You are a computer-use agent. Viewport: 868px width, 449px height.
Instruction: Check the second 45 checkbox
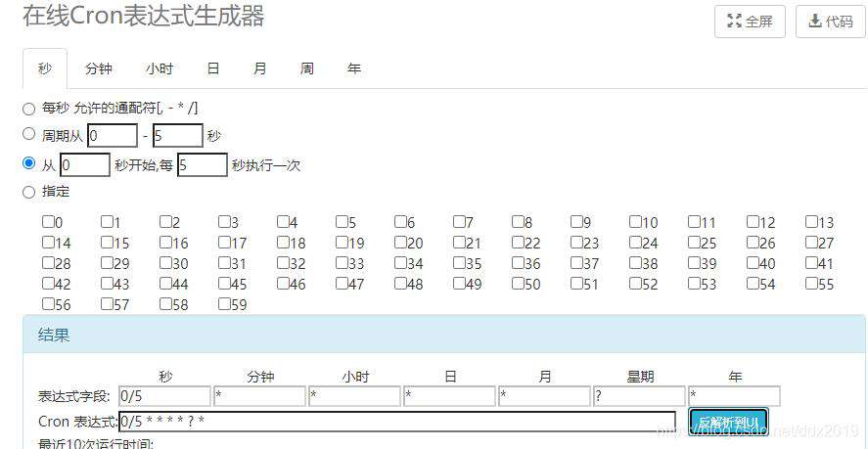(x=224, y=284)
